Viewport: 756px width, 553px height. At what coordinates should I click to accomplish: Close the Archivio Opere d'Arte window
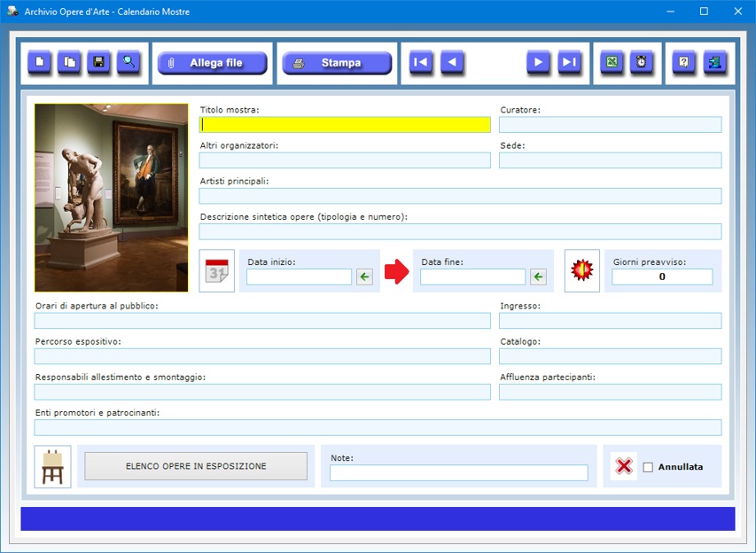[737, 12]
